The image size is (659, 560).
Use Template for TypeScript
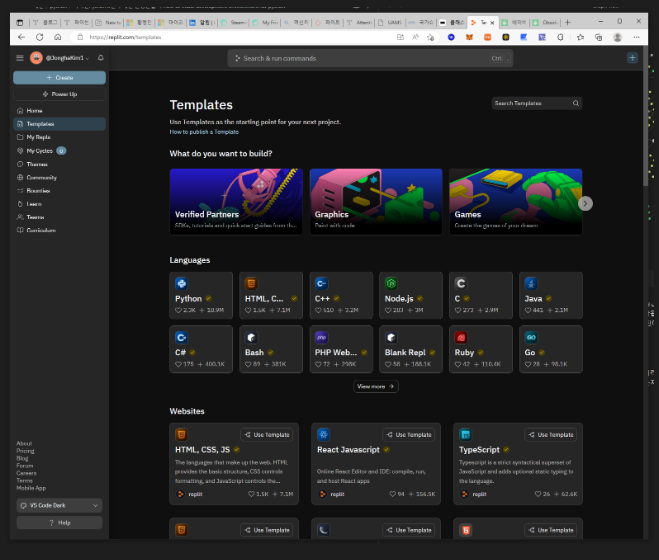point(551,435)
